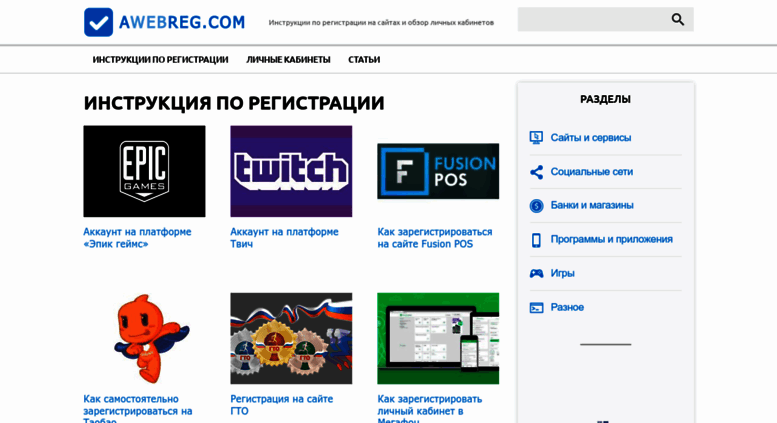
Task: Open link Как самостоятельно зарегистрироваться на Таобао
Action: (x=138, y=410)
